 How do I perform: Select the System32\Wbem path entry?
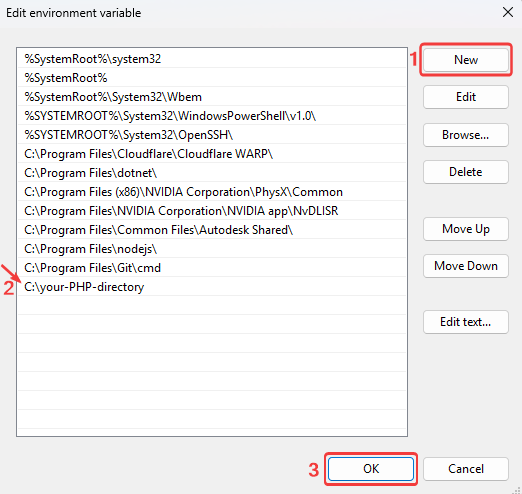(x=212, y=97)
